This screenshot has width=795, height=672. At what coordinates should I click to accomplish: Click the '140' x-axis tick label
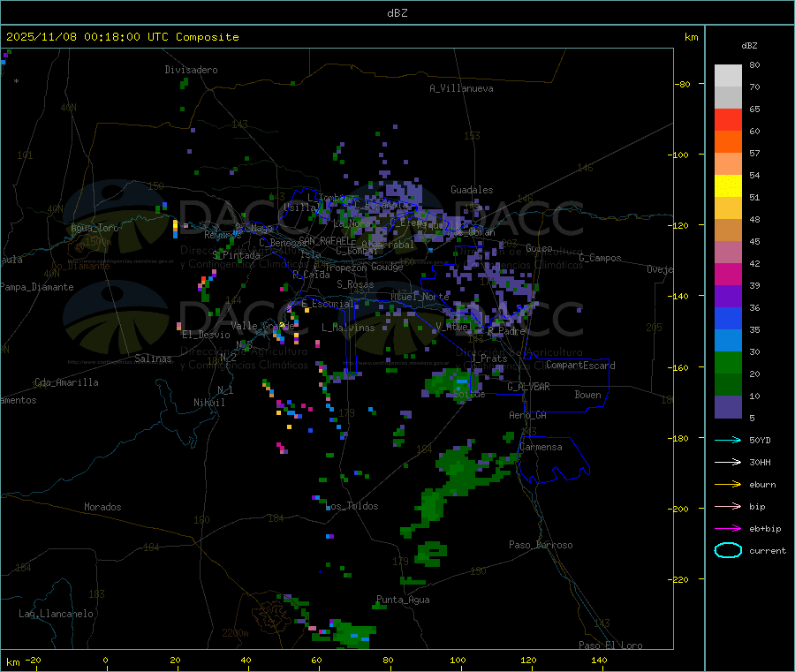[x=599, y=660]
